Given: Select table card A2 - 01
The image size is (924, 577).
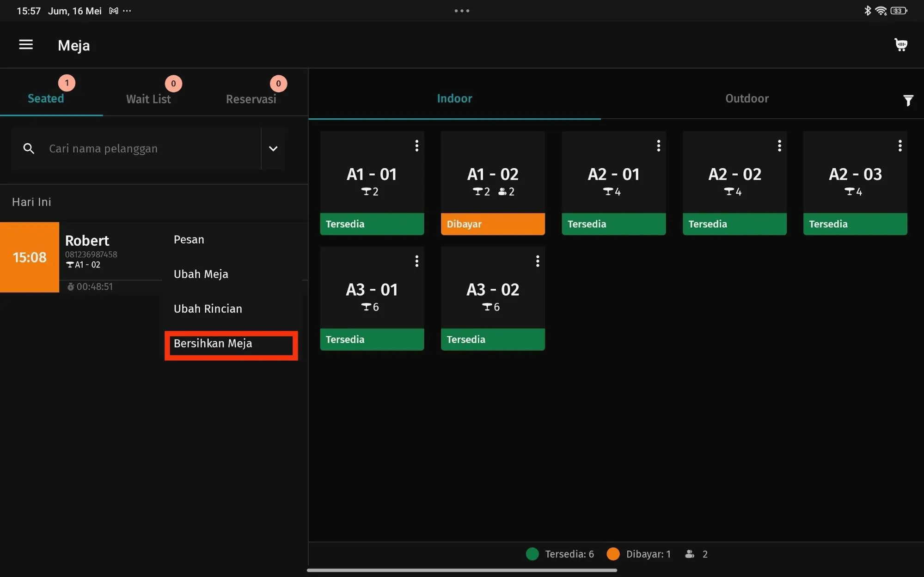Looking at the screenshot, I should 613,183.
